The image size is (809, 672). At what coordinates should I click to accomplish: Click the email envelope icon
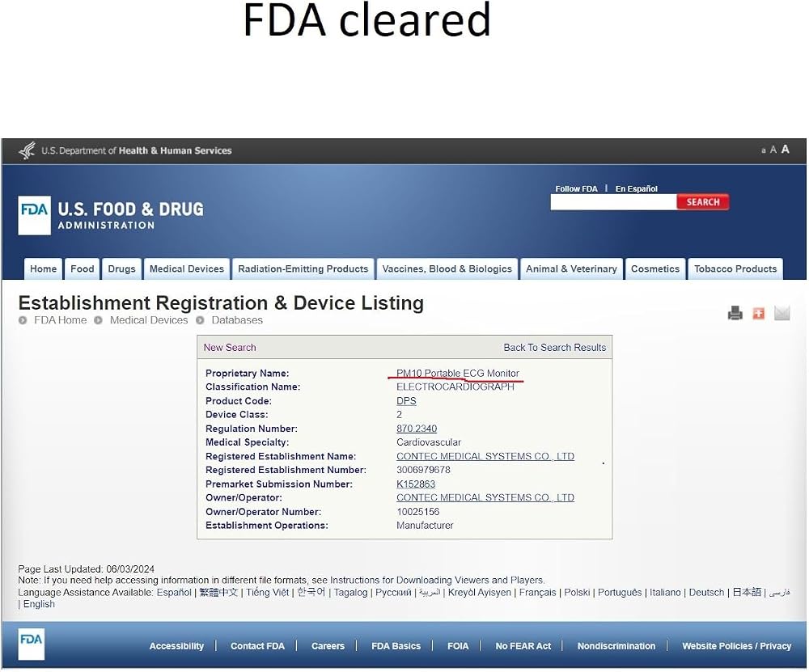[x=782, y=312]
